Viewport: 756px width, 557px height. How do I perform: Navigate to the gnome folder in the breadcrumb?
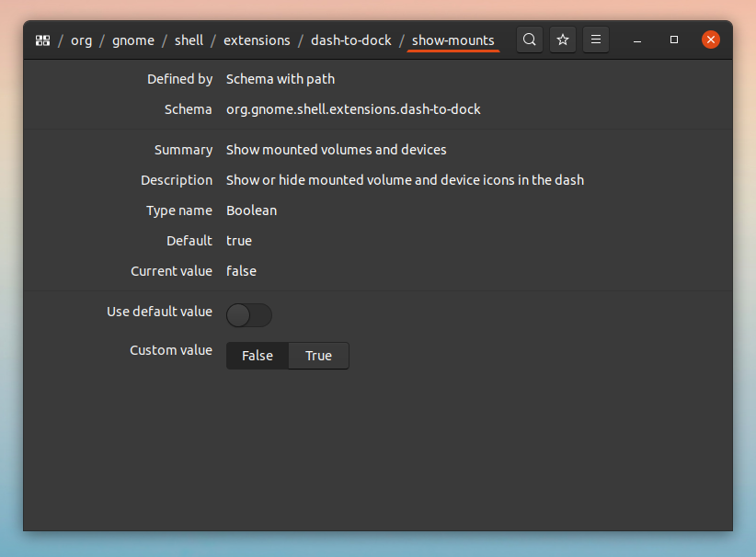132,40
